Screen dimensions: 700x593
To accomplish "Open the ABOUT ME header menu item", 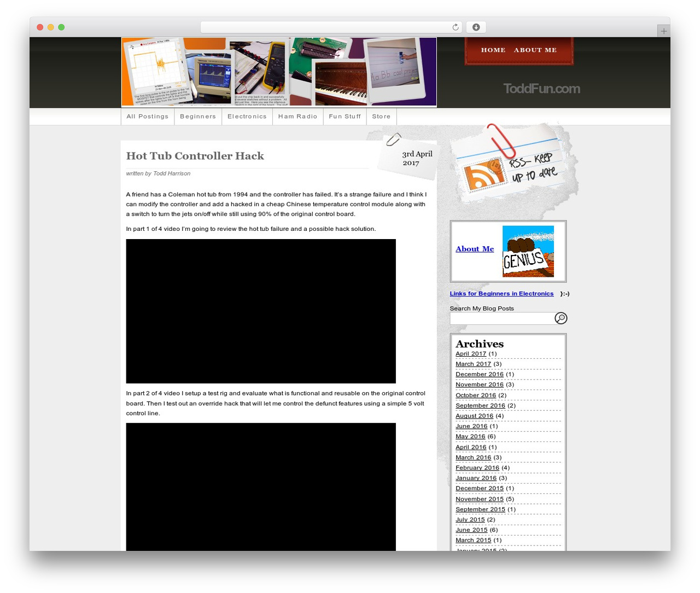I will (x=535, y=50).
